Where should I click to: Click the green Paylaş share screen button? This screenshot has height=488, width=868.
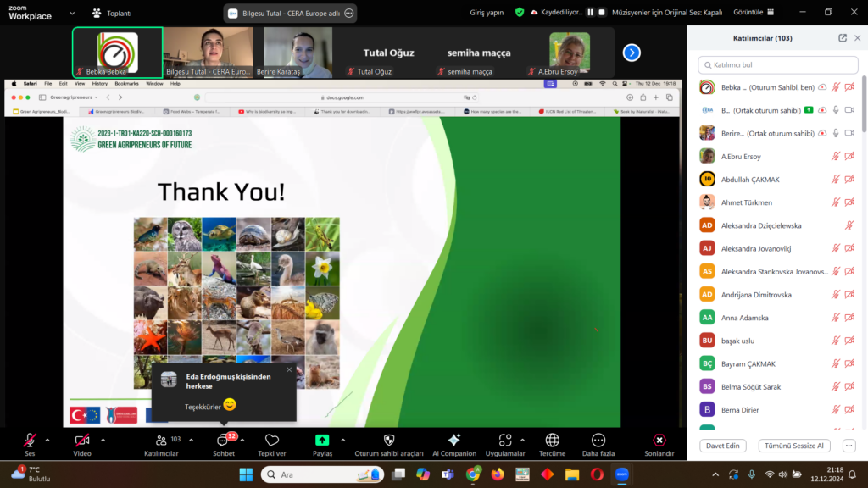point(322,441)
